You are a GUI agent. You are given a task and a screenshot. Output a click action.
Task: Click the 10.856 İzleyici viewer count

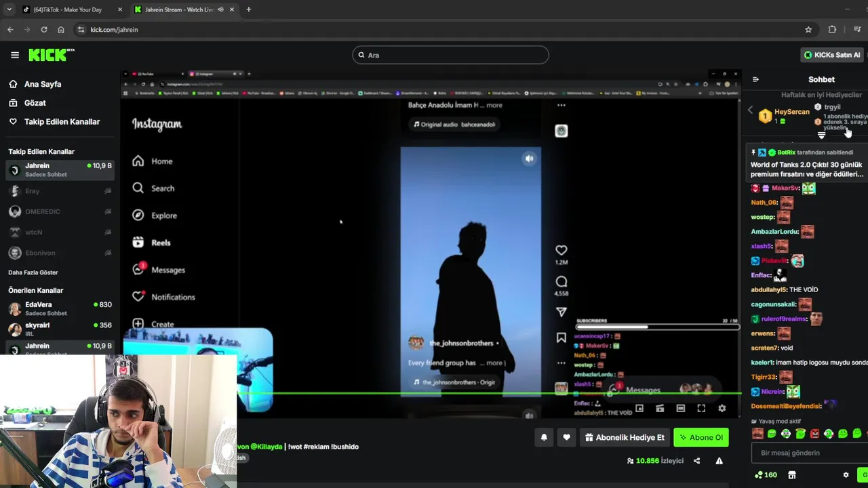click(x=656, y=461)
